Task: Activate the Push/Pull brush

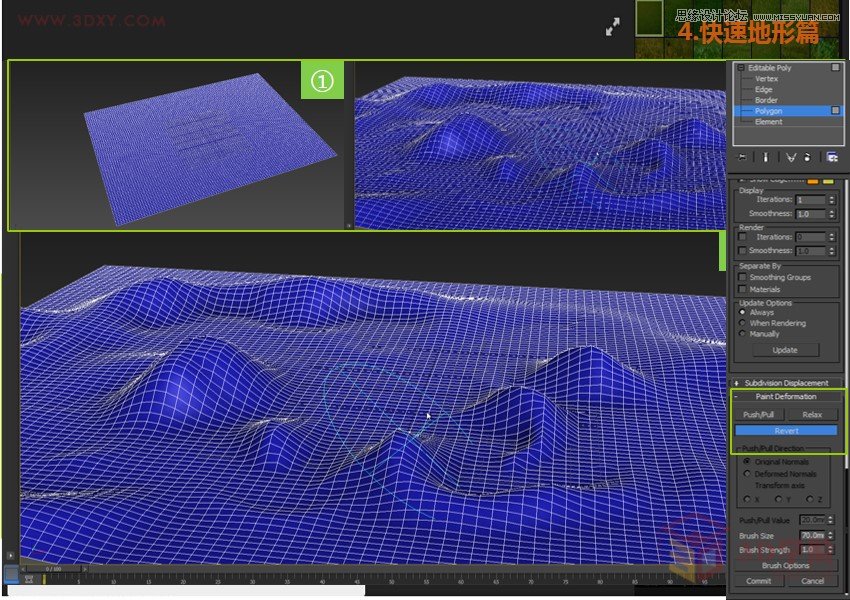Action: coord(763,413)
